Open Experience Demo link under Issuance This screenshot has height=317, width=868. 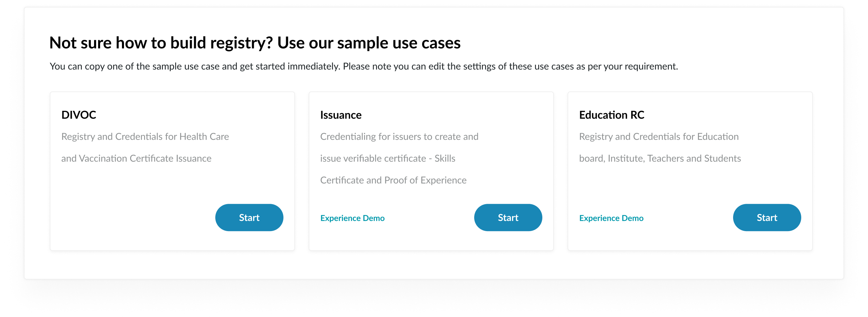(x=352, y=218)
